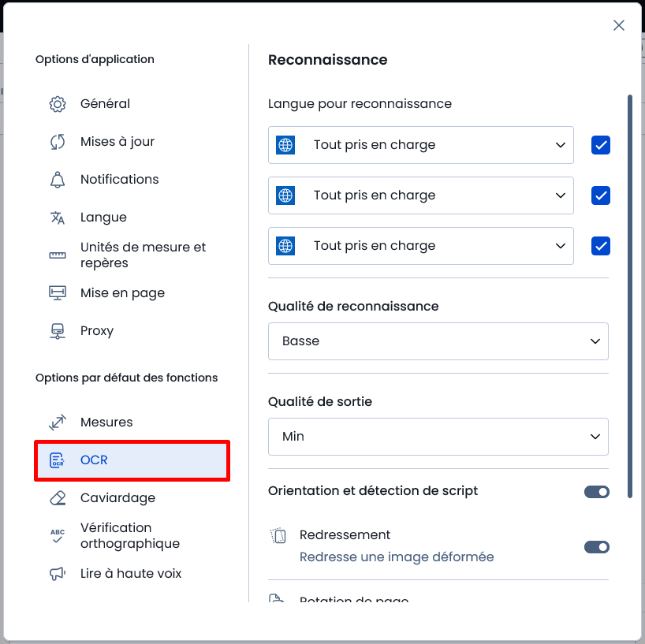
Task: Uncheck the third recognition language checkbox
Action: 601,246
